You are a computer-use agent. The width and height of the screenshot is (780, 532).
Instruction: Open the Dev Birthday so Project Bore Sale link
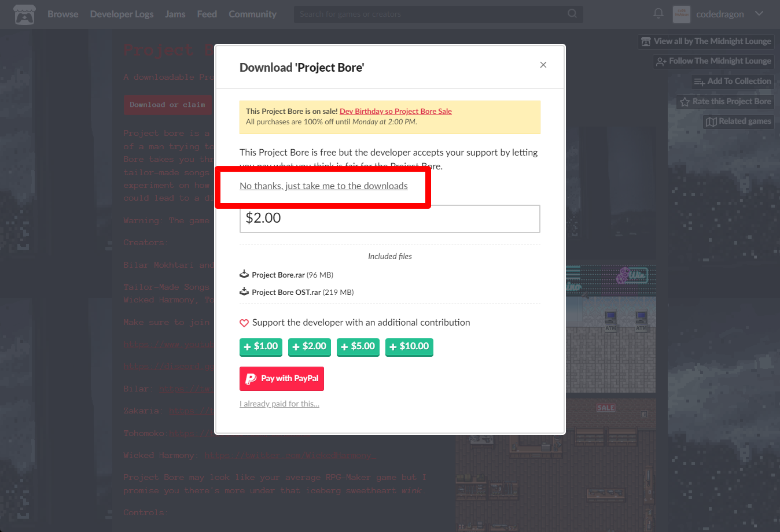[x=396, y=112]
